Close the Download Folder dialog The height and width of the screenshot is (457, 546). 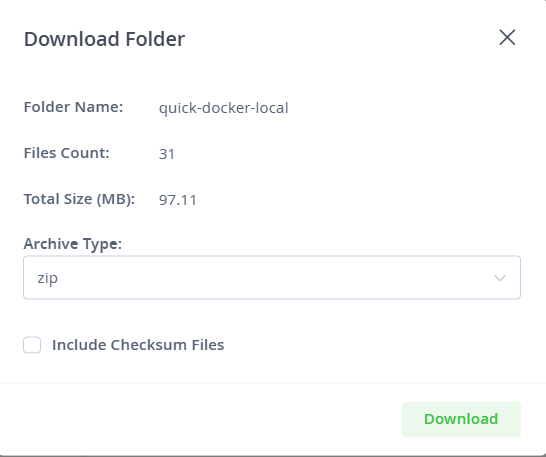[x=507, y=37]
